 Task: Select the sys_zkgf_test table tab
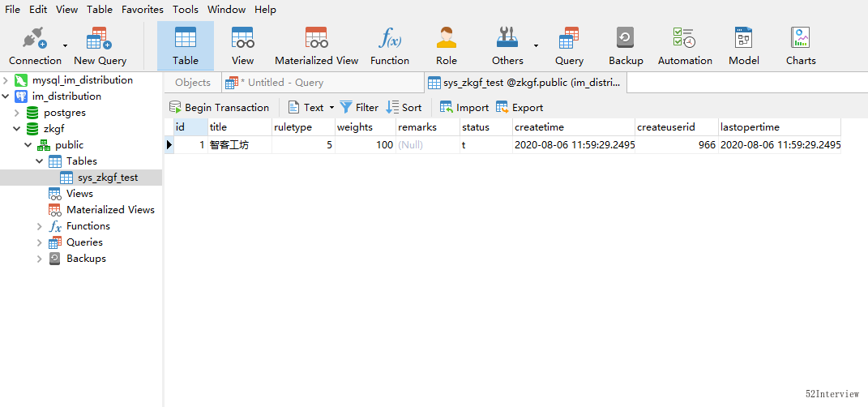pyautogui.click(x=525, y=83)
